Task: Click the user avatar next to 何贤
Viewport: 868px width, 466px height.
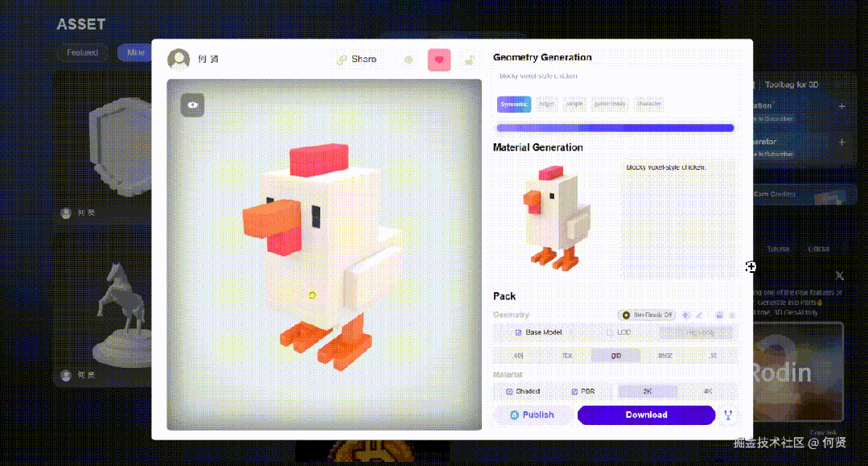Action: click(x=179, y=59)
